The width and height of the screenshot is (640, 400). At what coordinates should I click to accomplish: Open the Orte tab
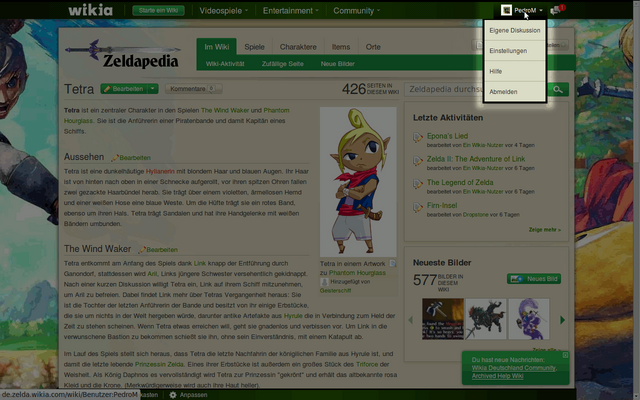click(x=373, y=47)
